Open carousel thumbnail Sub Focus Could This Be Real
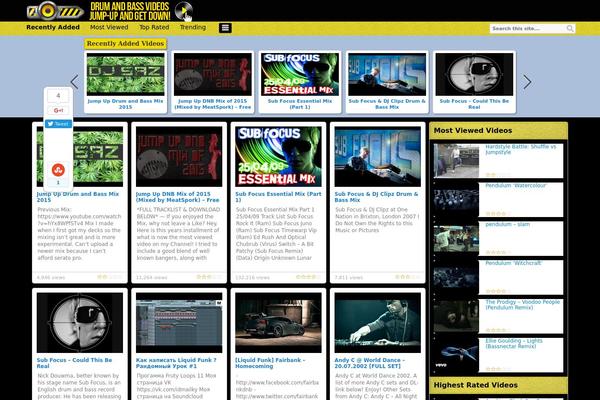This screenshot has height=400, width=600. coord(474,74)
